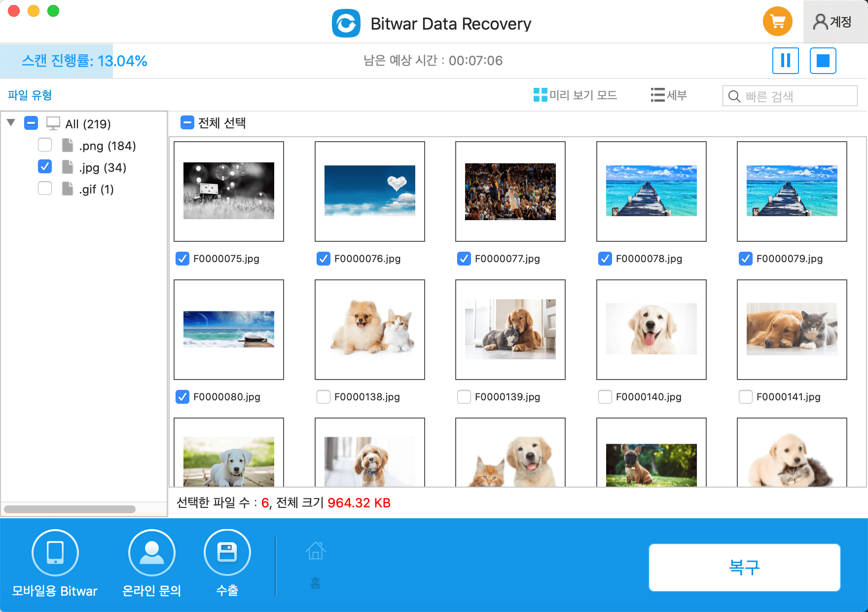868x612 pixels.
Task: Toggle the All (219) checkbox
Action: coord(31,123)
